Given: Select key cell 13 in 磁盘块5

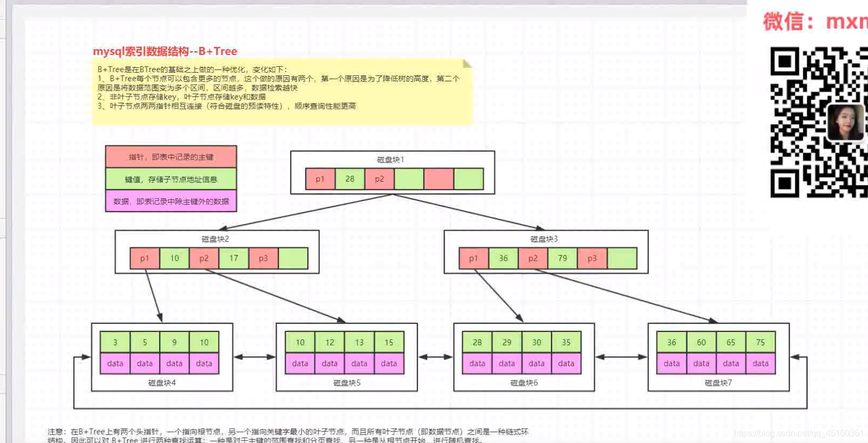Looking at the screenshot, I should [359, 342].
